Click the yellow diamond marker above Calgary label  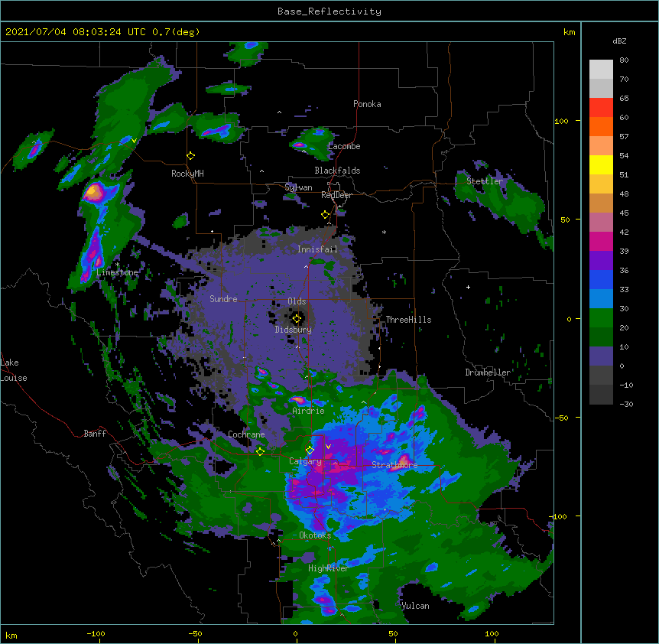(x=310, y=450)
